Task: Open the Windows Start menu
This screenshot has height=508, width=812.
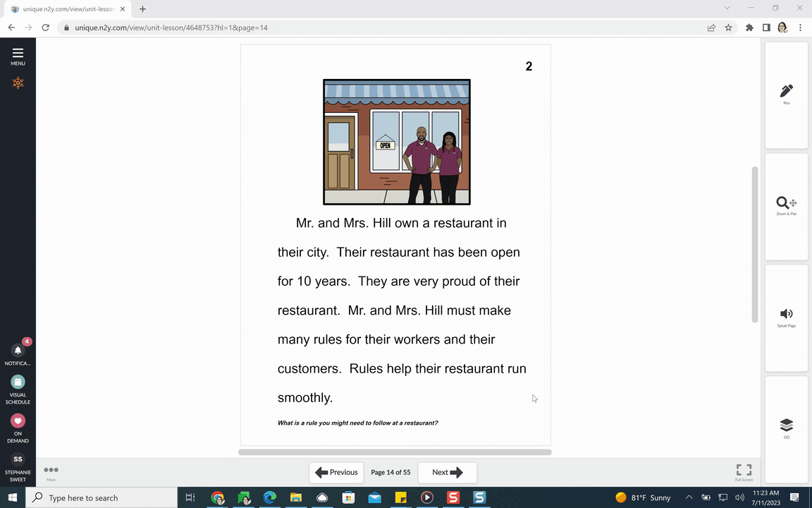Action: pyautogui.click(x=13, y=497)
